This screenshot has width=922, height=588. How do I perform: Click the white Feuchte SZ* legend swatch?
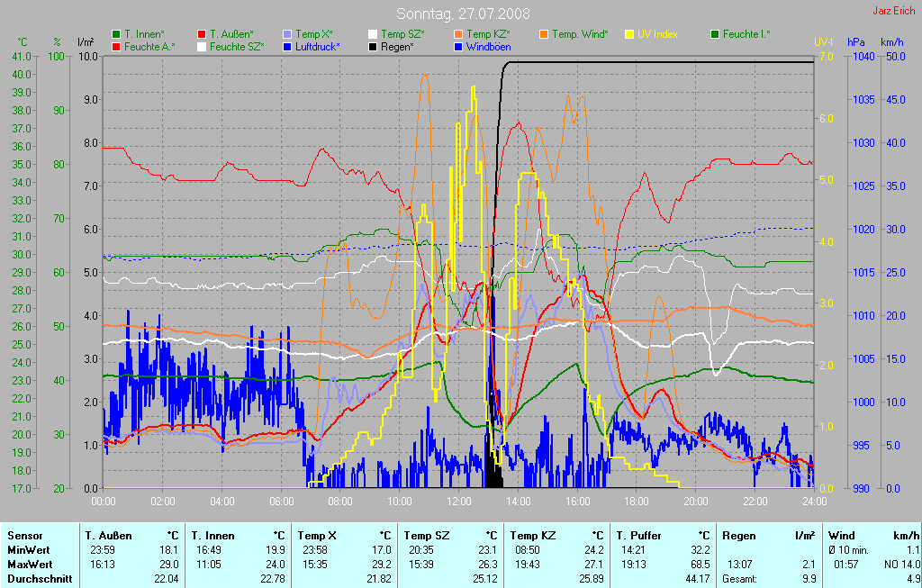pyautogui.click(x=202, y=47)
